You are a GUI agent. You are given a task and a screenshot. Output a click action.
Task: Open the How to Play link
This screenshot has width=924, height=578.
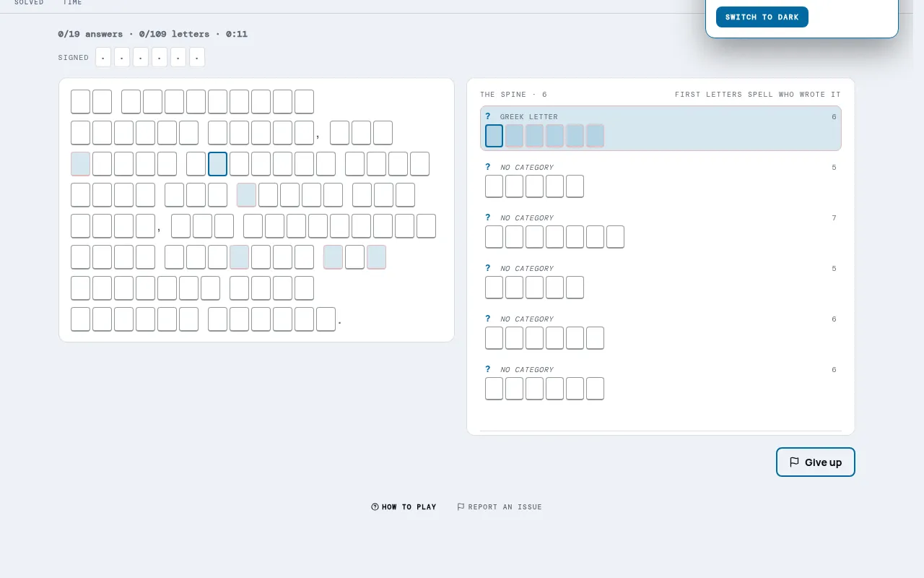pos(404,507)
